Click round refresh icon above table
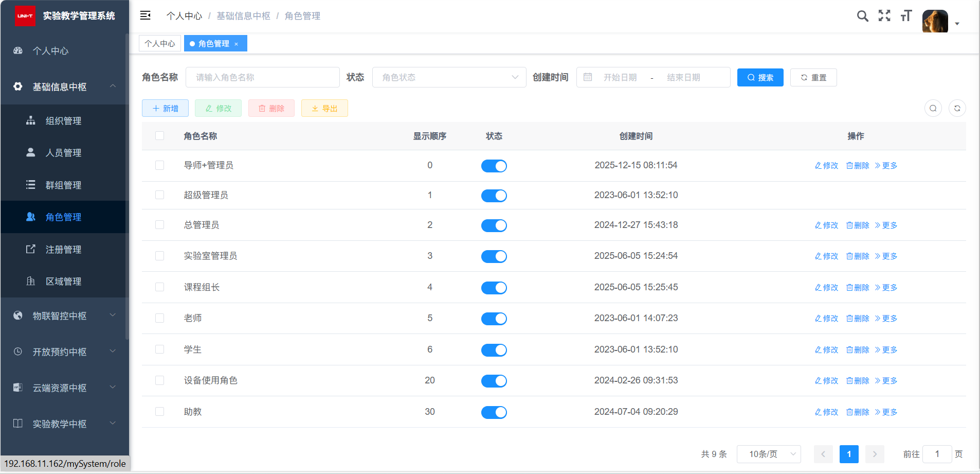The height and width of the screenshot is (474, 980). tap(957, 108)
